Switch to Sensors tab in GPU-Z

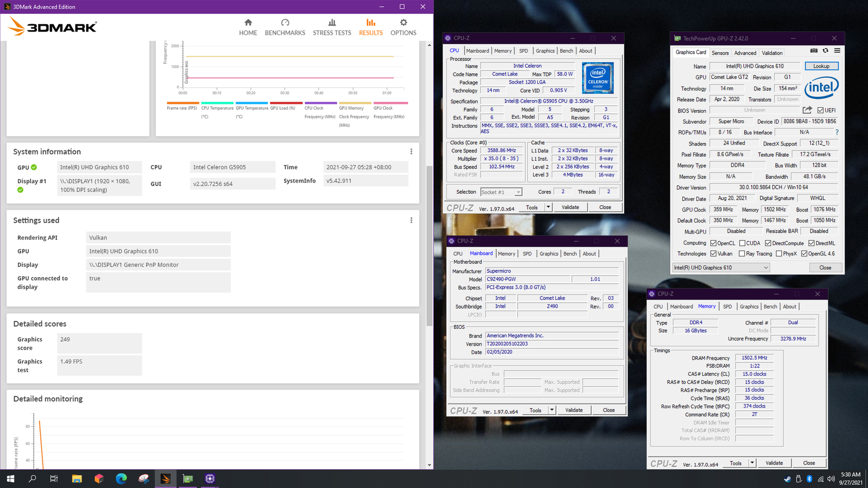coord(720,53)
